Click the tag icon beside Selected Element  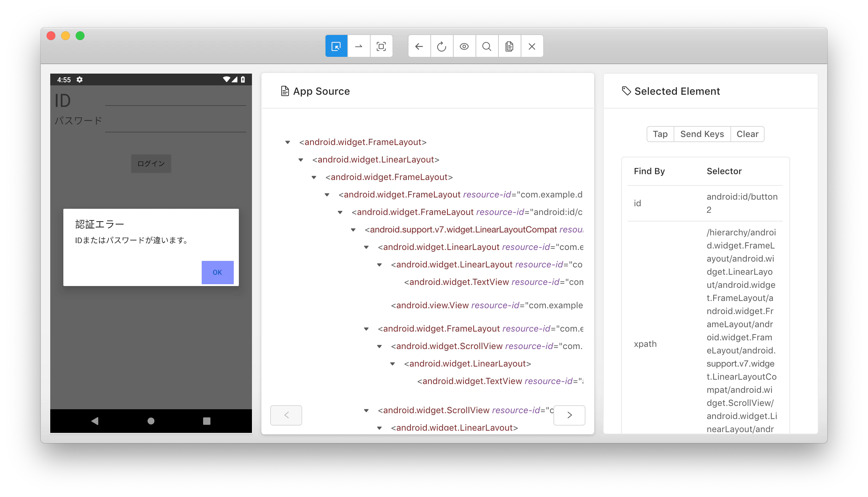(626, 91)
